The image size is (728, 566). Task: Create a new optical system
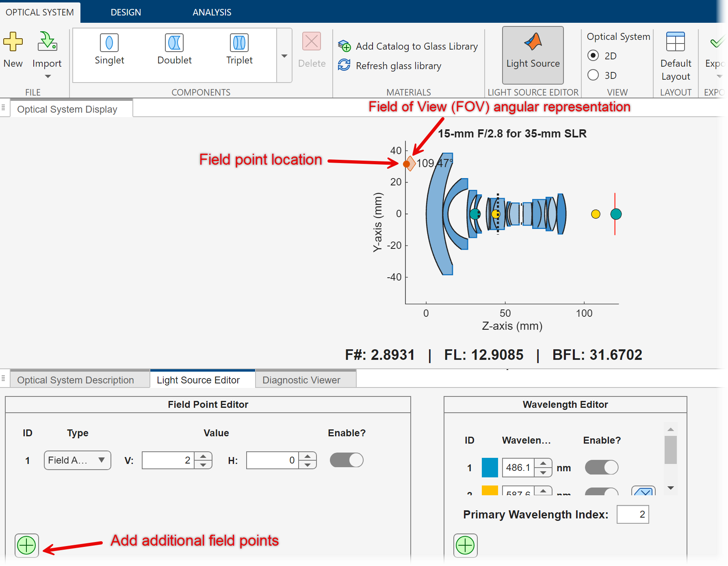tap(13, 49)
